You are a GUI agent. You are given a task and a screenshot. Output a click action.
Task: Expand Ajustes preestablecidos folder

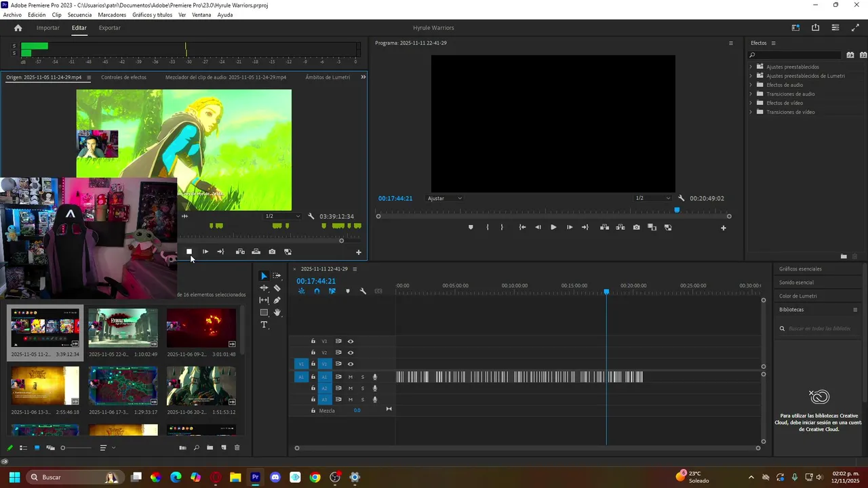[x=751, y=67]
